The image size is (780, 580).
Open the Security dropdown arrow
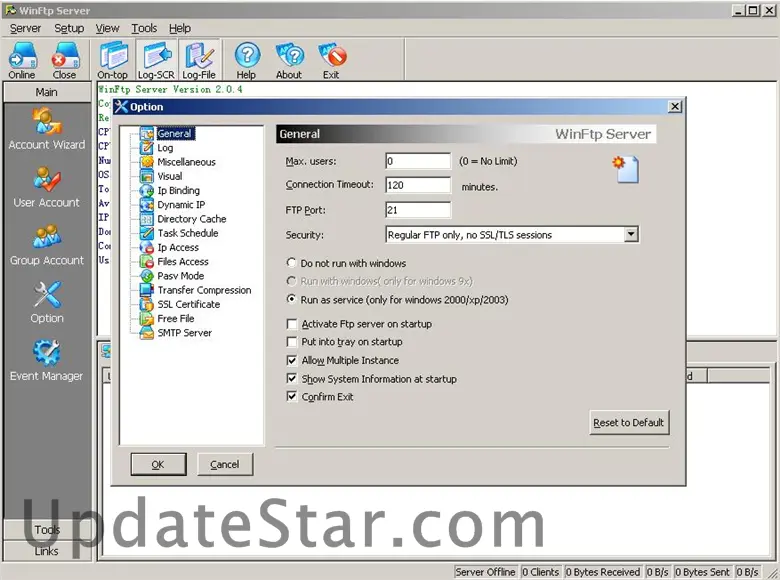[631, 234]
